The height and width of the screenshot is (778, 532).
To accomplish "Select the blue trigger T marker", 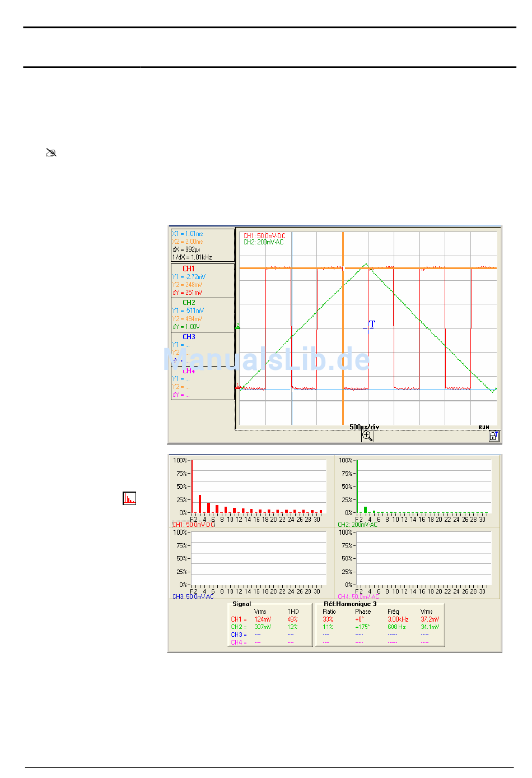I will coord(372,325).
